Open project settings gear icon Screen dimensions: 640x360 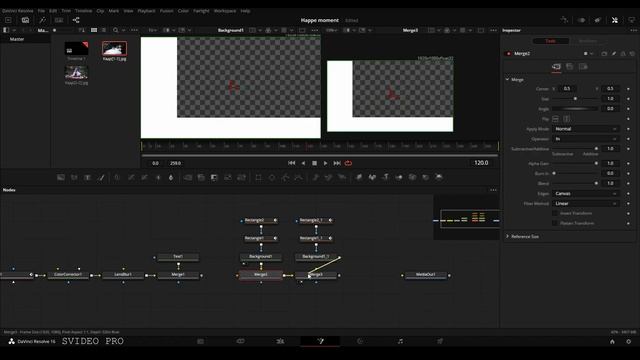(x=629, y=342)
